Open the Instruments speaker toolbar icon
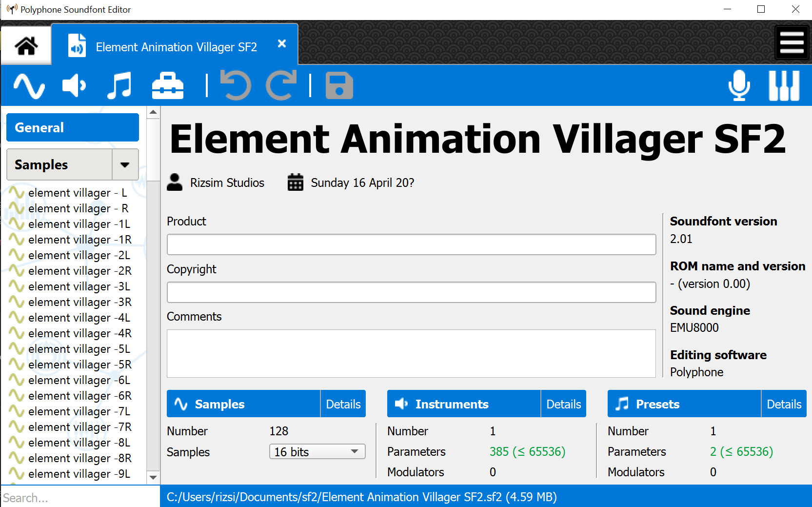This screenshot has height=507, width=812. 73,85
